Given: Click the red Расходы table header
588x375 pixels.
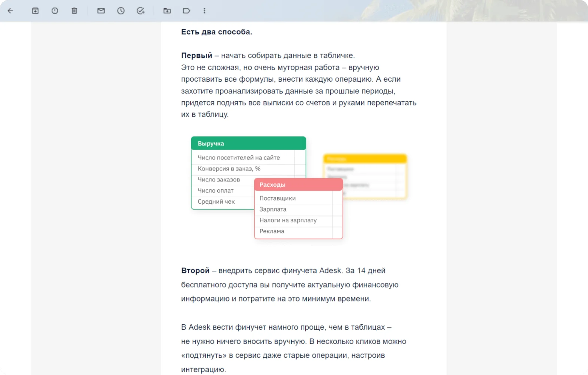Looking at the screenshot, I should click(x=298, y=184).
